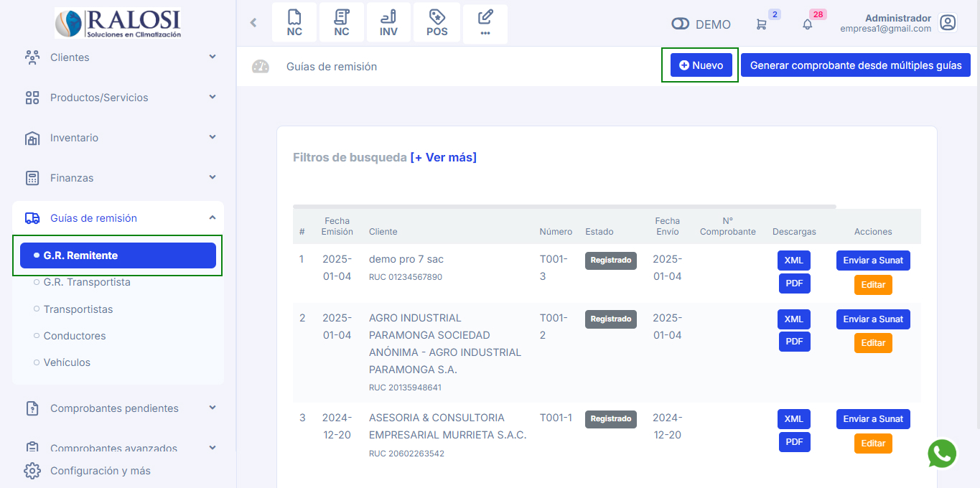Open the notifications bell icon
The image size is (980, 488).
808,24
